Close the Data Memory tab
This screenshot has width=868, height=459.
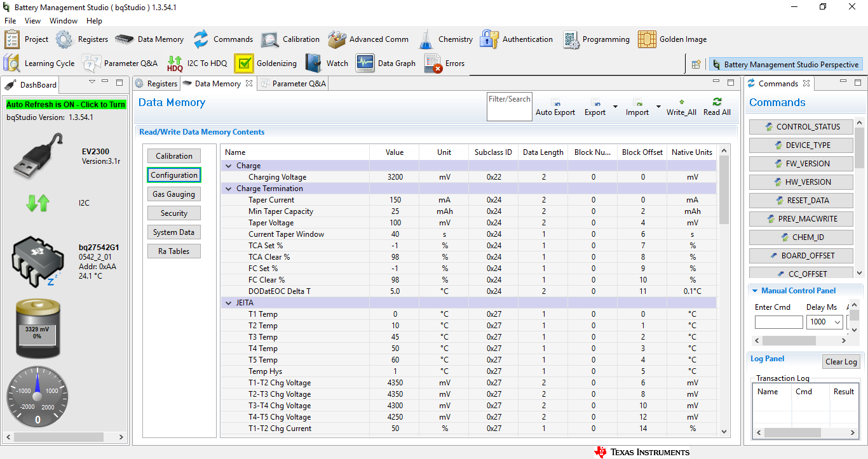click(249, 83)
